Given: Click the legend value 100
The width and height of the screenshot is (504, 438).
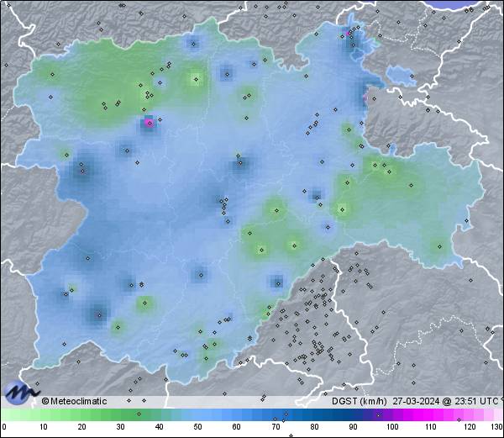Looking at the screenshot, I should pos(392,427).
